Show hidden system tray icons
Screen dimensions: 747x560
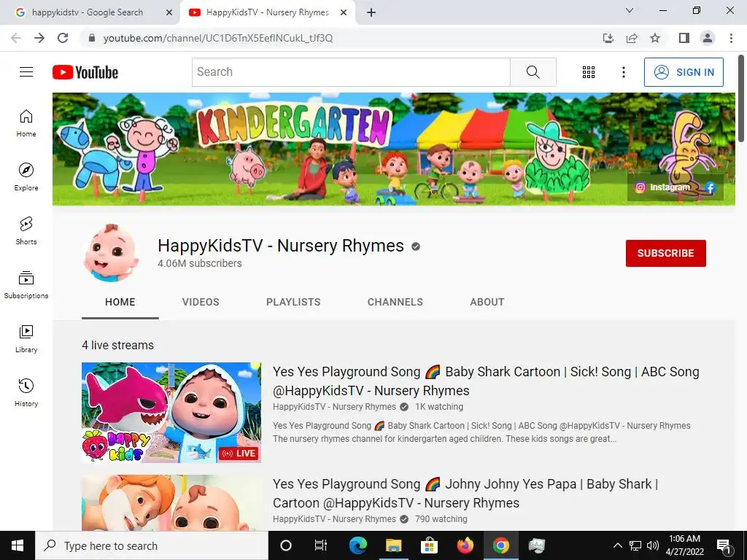(x=617, y=545)
